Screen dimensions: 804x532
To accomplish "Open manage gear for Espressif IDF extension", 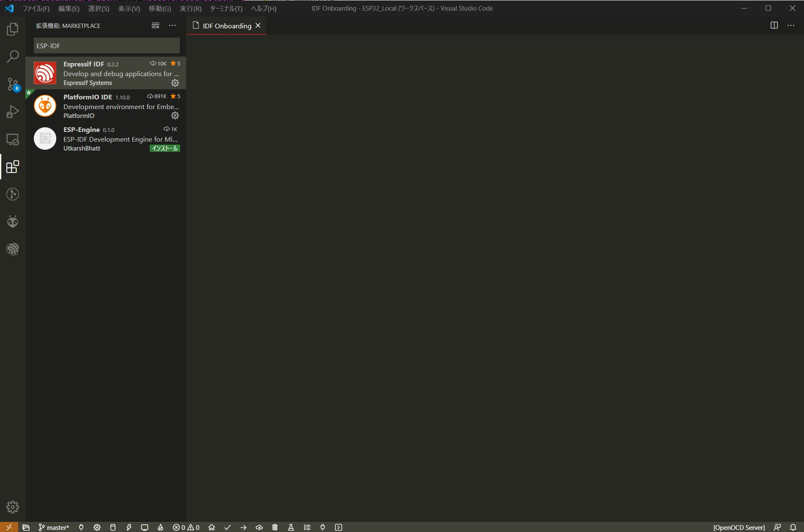I will (175, 83).
